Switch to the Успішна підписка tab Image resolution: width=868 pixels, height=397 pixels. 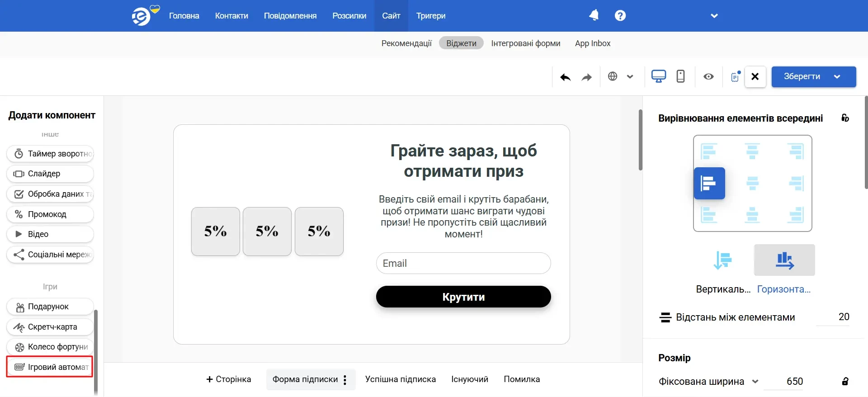(400, 379)
